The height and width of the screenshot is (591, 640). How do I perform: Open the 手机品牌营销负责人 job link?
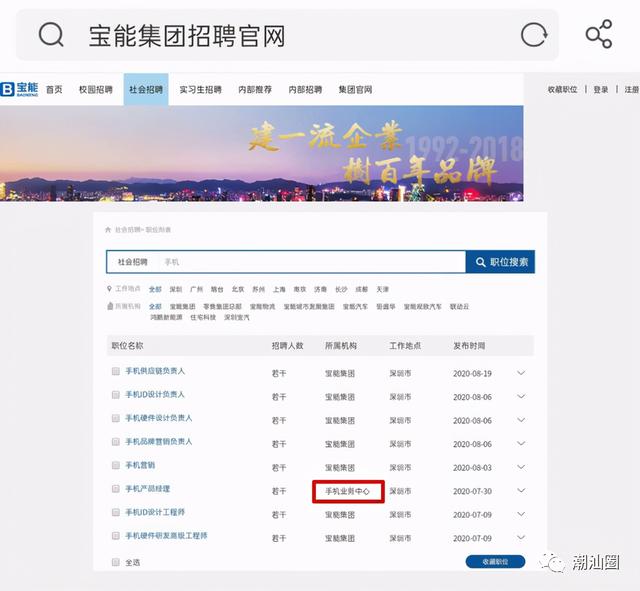tap(158, 442)
